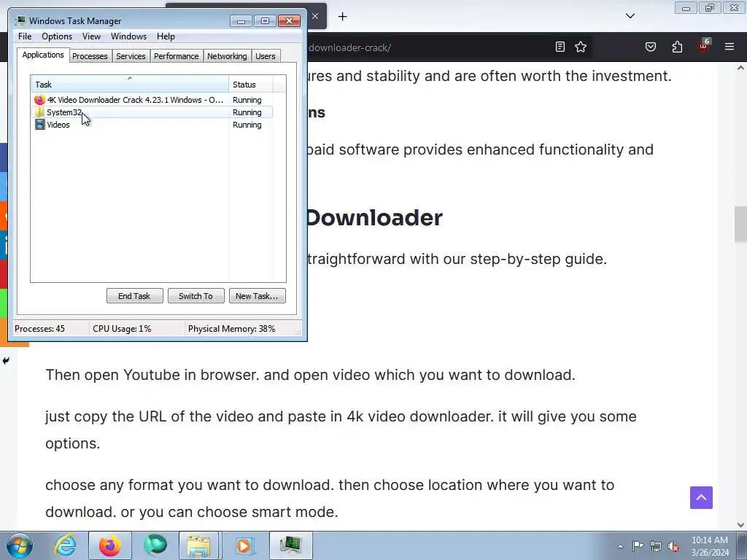Screen dimensions: 747x560
Task: Switch to the Services tab
Action: [131, 56]
